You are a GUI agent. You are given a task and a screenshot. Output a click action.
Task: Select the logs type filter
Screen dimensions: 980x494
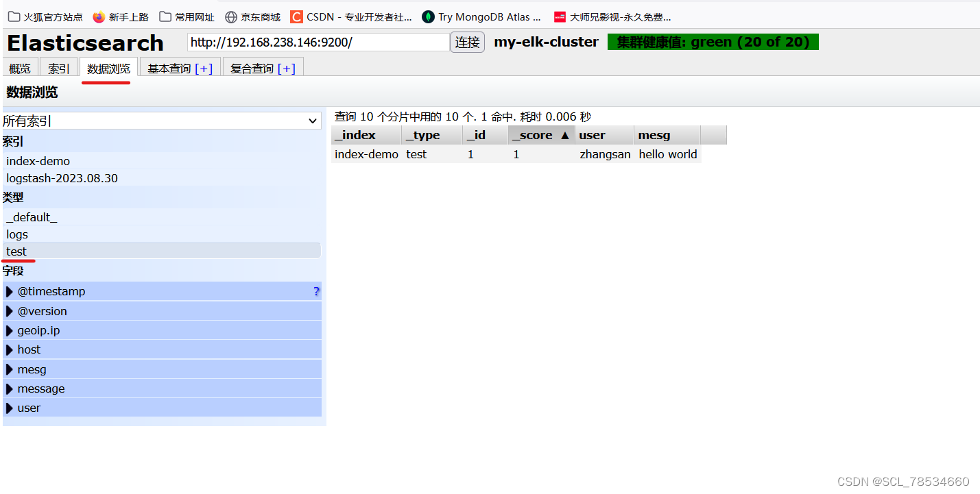162,234
